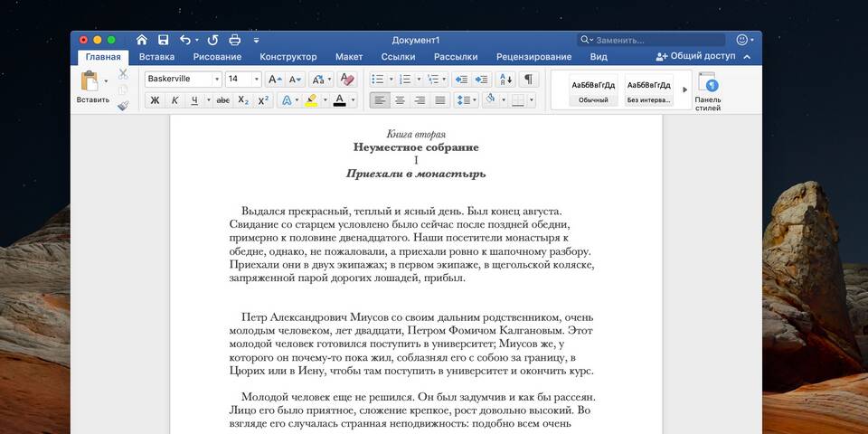Toggle bold (Ж) formatting
The image size is (868, 434).
click(155, 100)
